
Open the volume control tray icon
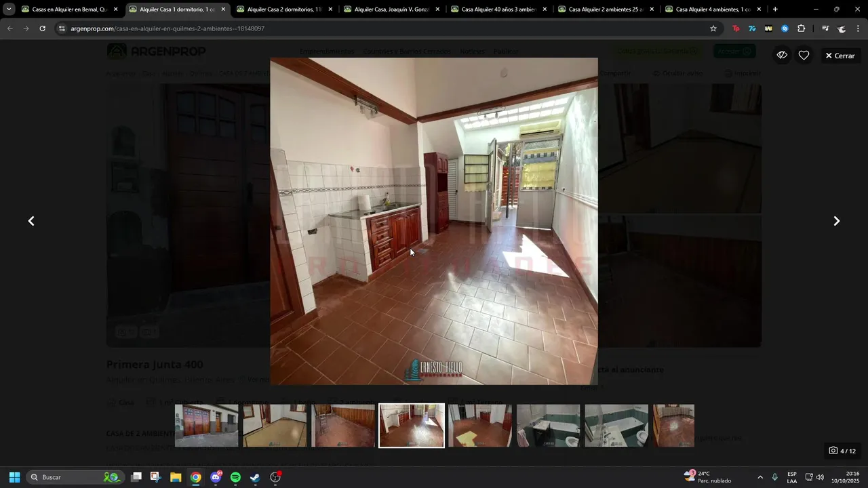tap(820, 477)
